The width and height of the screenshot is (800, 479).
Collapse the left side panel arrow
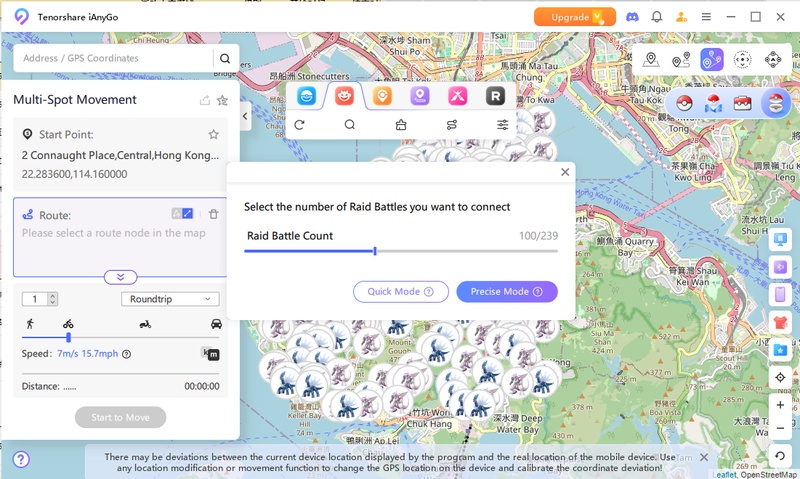pos(245,116)
